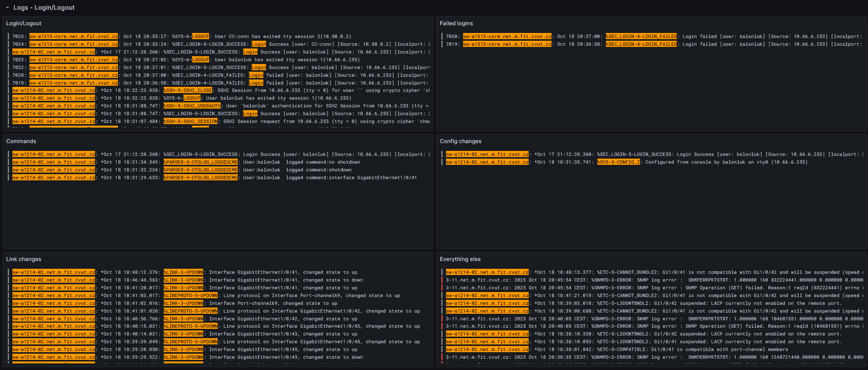The image size is (868, 370).
Task: Click a %LINK-3-UPDOWN highlighted keyword
Action: (x=183, y=272)
